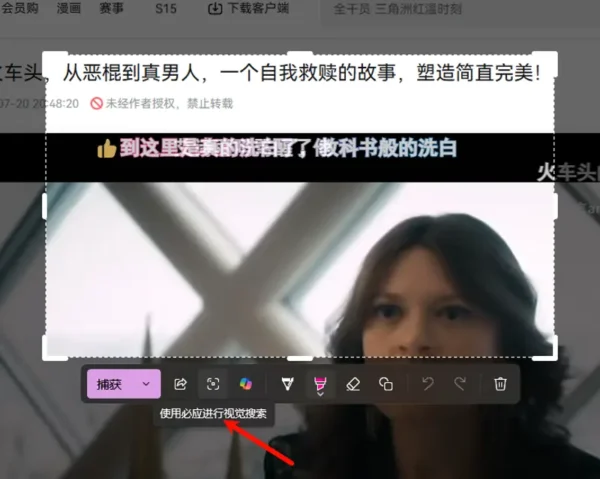600x479 pixels.
Task: Click the top edge middle selection handle
Action: [300, 53]
